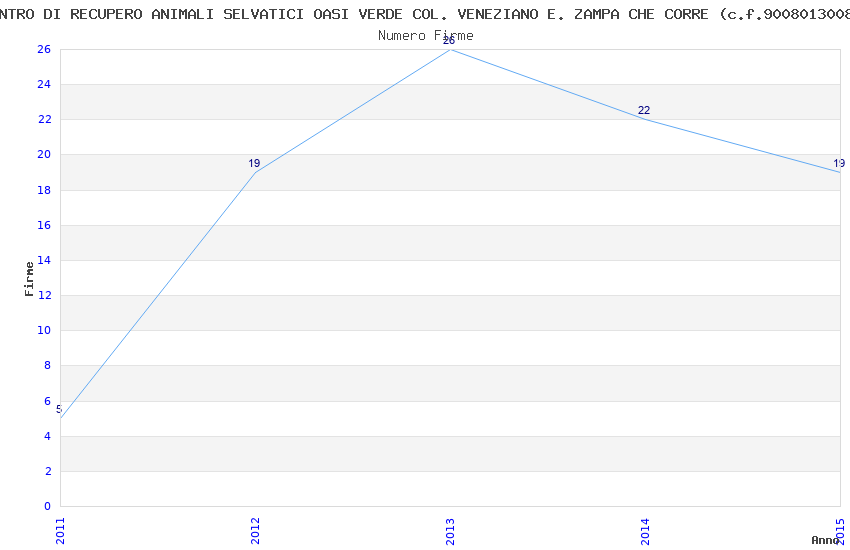Click the y-axis tick value 12

tap(44, 295)
